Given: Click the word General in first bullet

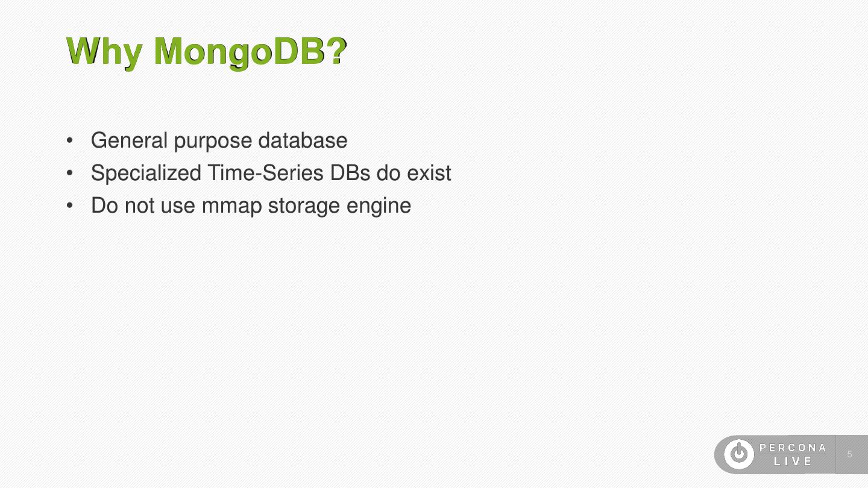Looking at the screenshot, I should (x=129, y=140).
